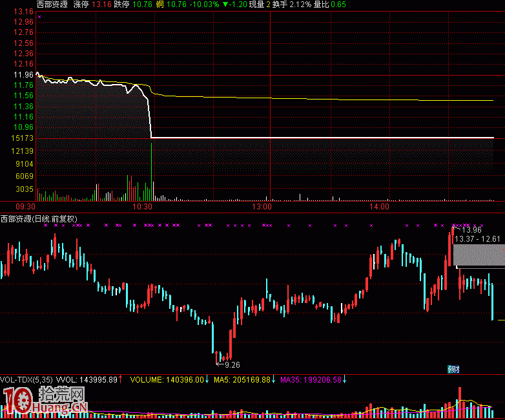Click the 跌停 10.76 limit-down value
This screenshot has height=420, width=505.
(x=133, y=5)
